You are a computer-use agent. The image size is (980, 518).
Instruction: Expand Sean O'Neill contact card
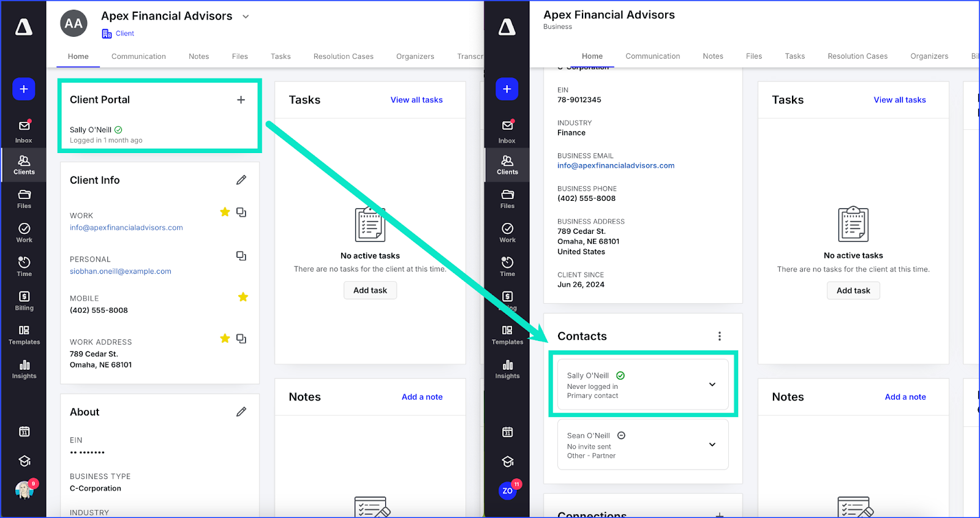click(712, 445)
